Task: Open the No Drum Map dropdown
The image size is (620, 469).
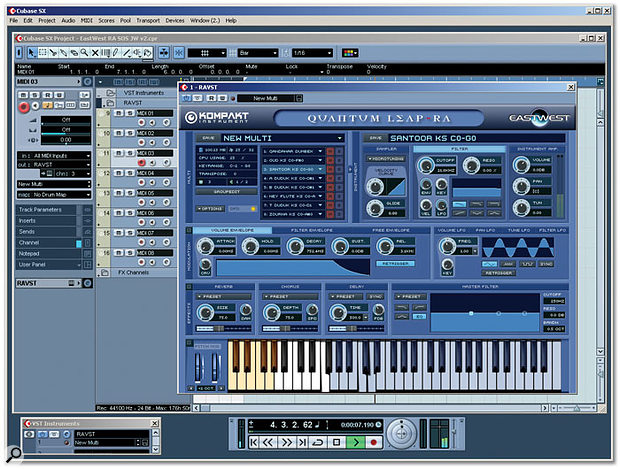Action: coord(54,195)
